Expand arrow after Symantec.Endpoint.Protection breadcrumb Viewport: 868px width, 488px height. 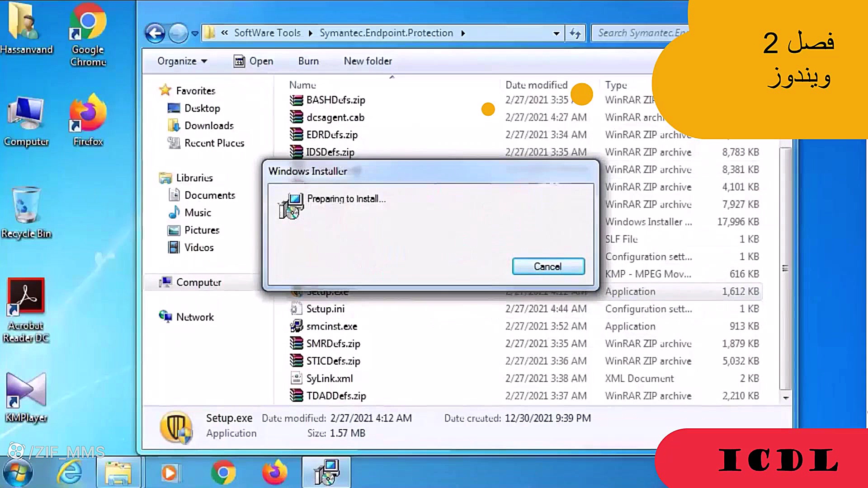point(463,33)
